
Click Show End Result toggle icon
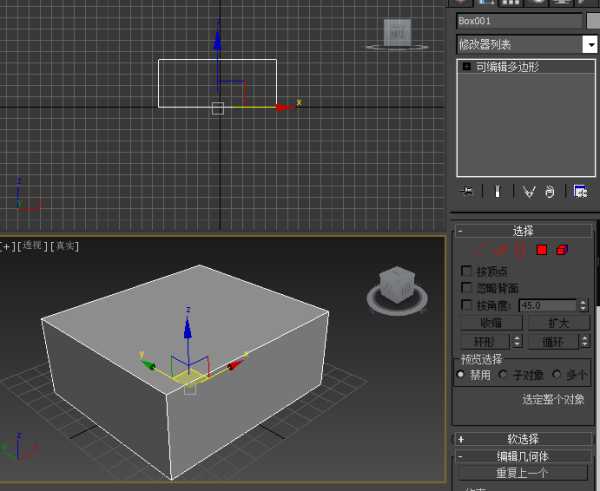[x=497, y=191]
